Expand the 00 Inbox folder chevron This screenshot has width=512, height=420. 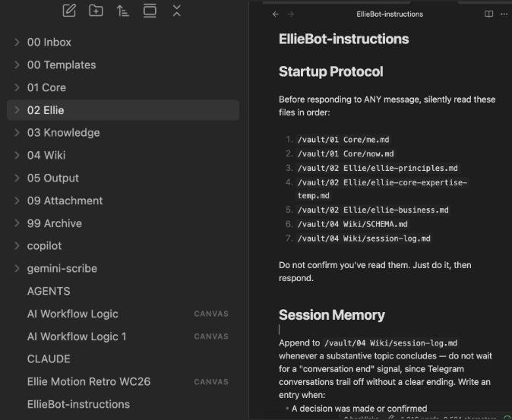[17, 42]
